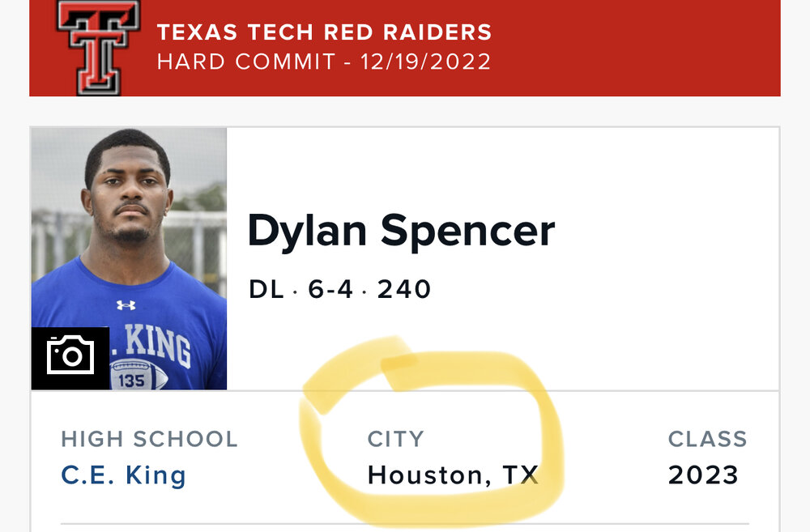Click the Houston, TX city value
Screen dimensions: 810x532
454,475
